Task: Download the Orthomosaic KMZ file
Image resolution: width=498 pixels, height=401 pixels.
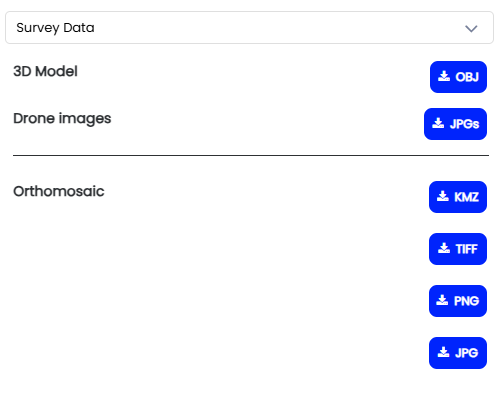Action: coord(458,197)
